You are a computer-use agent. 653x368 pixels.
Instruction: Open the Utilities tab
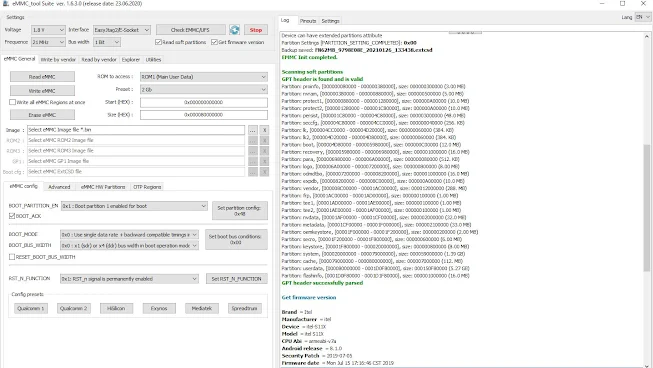[153, 60]
